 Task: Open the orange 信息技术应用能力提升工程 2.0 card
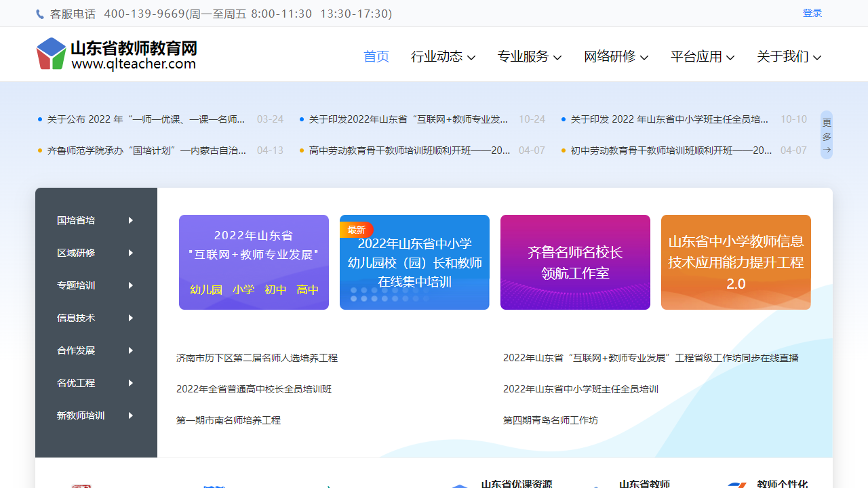(736, 262)
